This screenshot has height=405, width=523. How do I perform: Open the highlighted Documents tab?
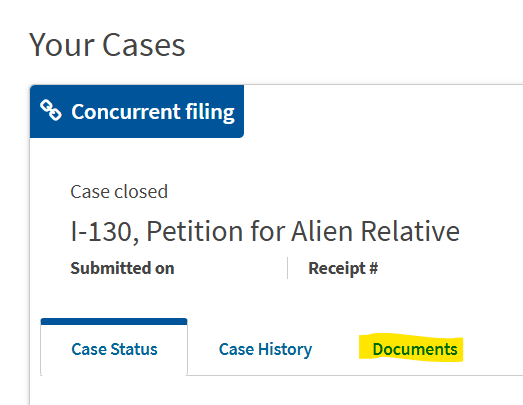tap(415, 349)
